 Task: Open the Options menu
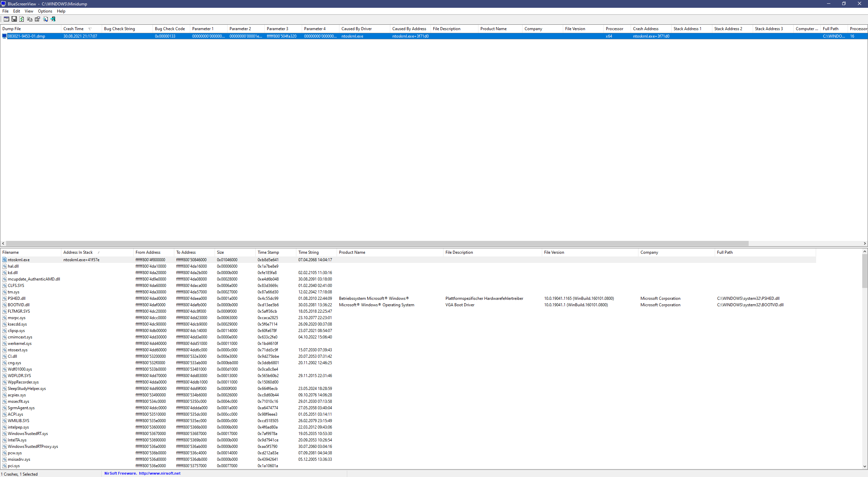(45, 11)
